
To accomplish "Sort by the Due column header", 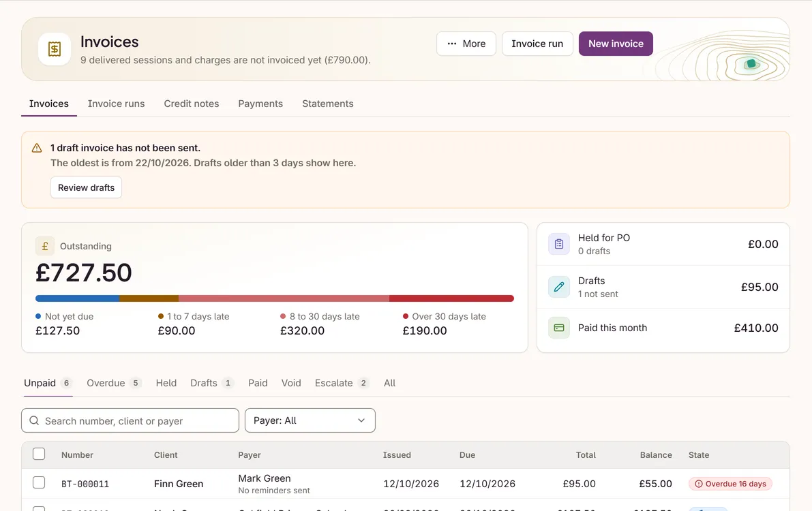I will pos(467,455).
